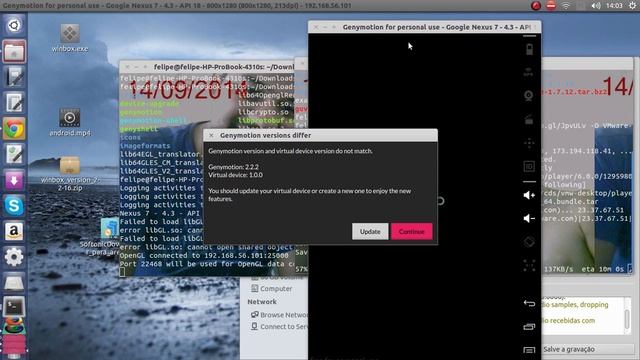Select the winbox_version_2-2-16.zip archive on desktop
This screenshot has width=640, height=360.
click(x=70, y=173)
